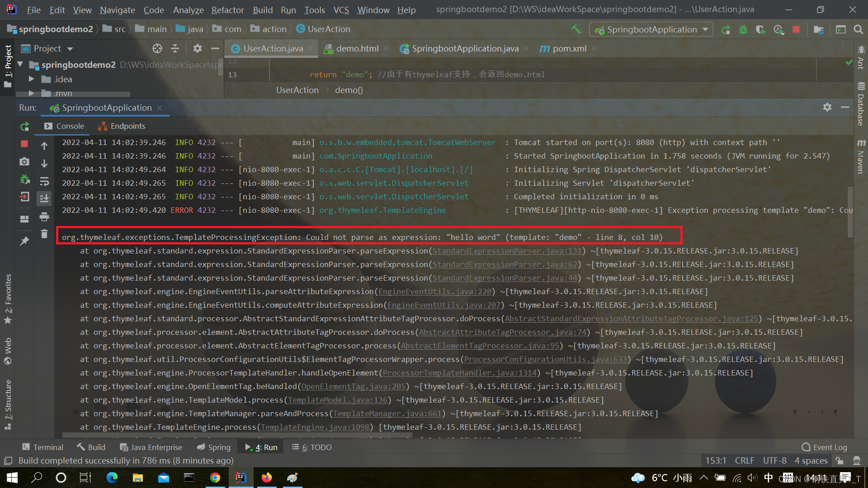Click the Scroll down in console icon
Viewport: 868px width, 488px height.
pyautogui.click(x=45, y=164)
